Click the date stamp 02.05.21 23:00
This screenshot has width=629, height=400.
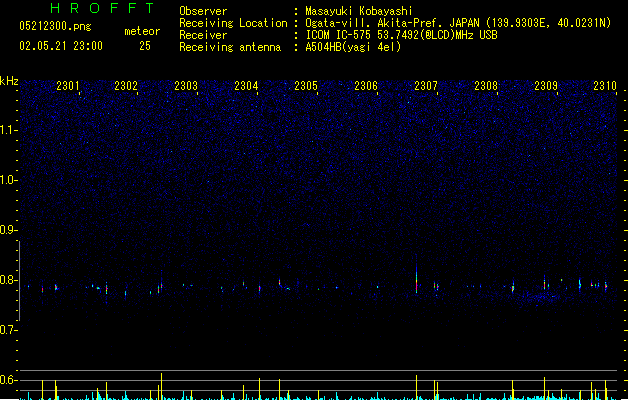61,46
